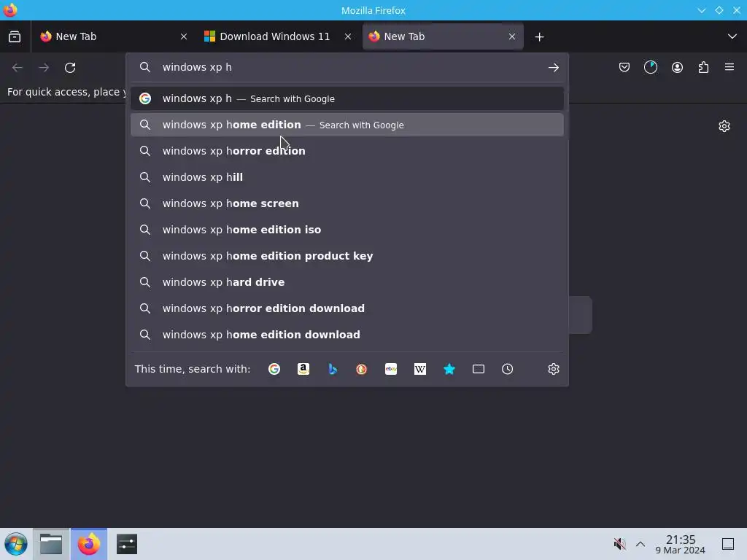Search this time with DuckDuckGo
Screen dimensions: 747x560
click(x=362, y=369)
